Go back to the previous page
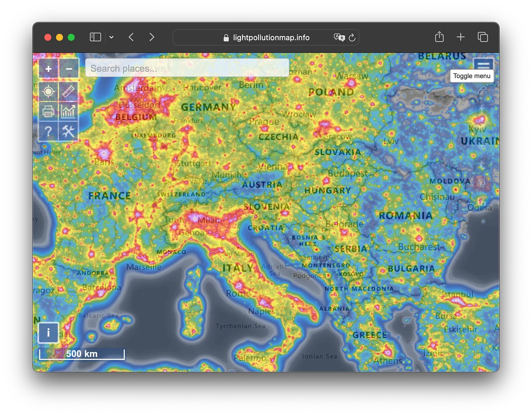Viewport: 532px width, 415px height. (131, 37)
